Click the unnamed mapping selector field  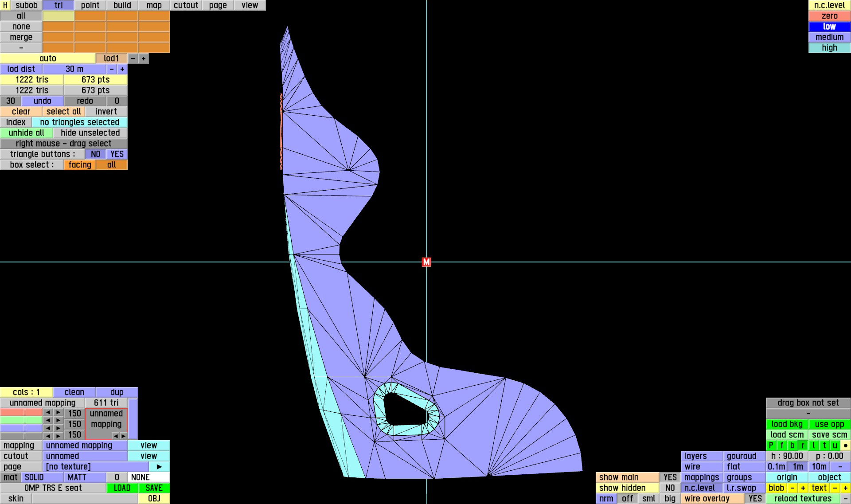point(85,445)
